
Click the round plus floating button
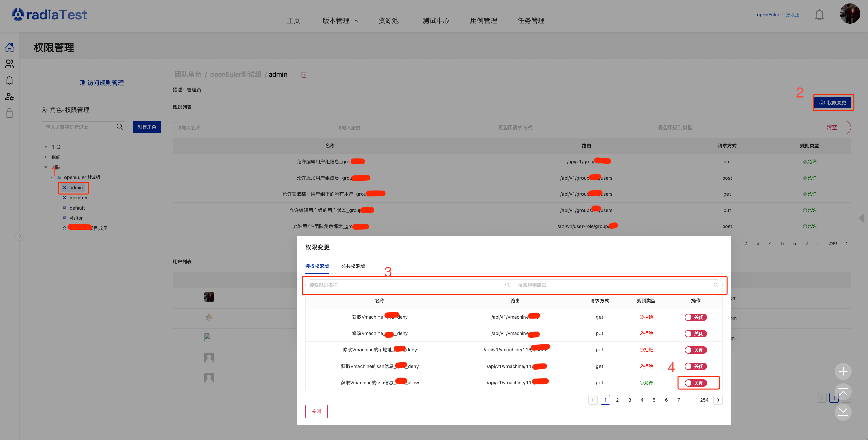[x=843, y=371]
